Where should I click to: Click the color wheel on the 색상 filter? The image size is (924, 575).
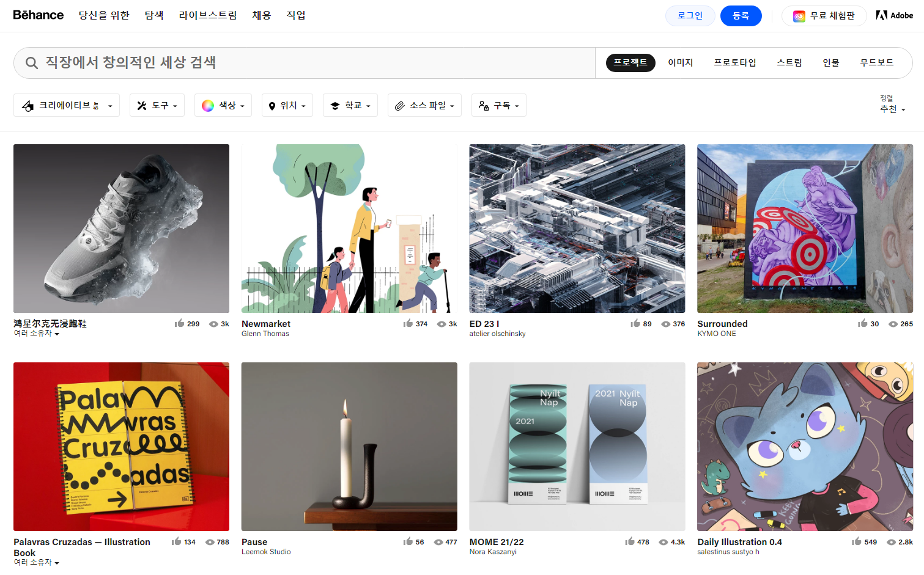pyautogui.click(x=208, y=104)
